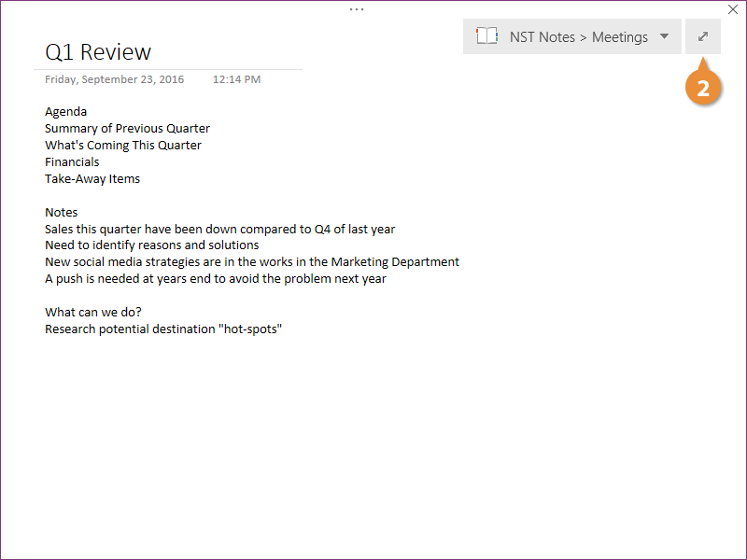747x560 pixels.
Task: Click the Sales this quarter sentence
Action: [x=219, y=230]
